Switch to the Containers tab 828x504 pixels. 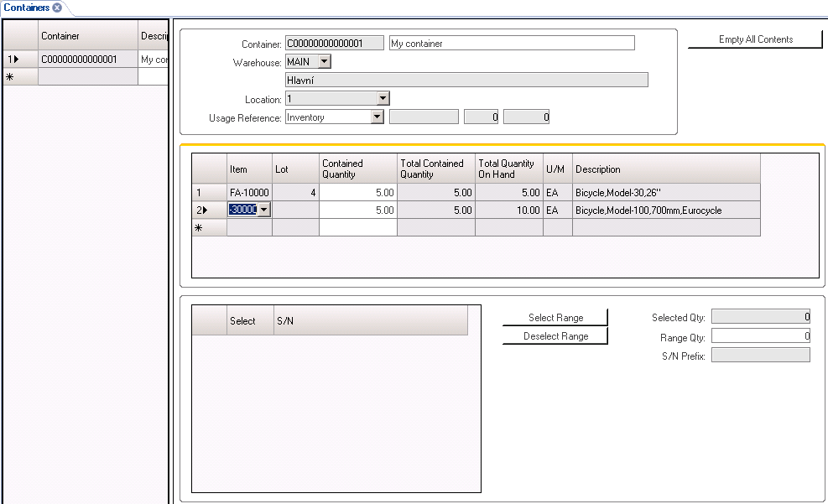tap(26, 8)
